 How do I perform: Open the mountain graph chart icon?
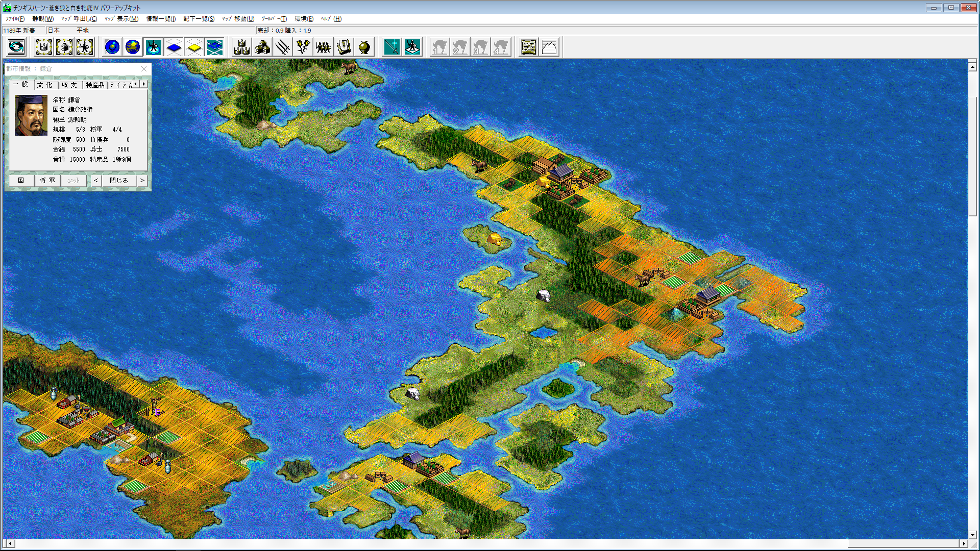coord(549,47)
